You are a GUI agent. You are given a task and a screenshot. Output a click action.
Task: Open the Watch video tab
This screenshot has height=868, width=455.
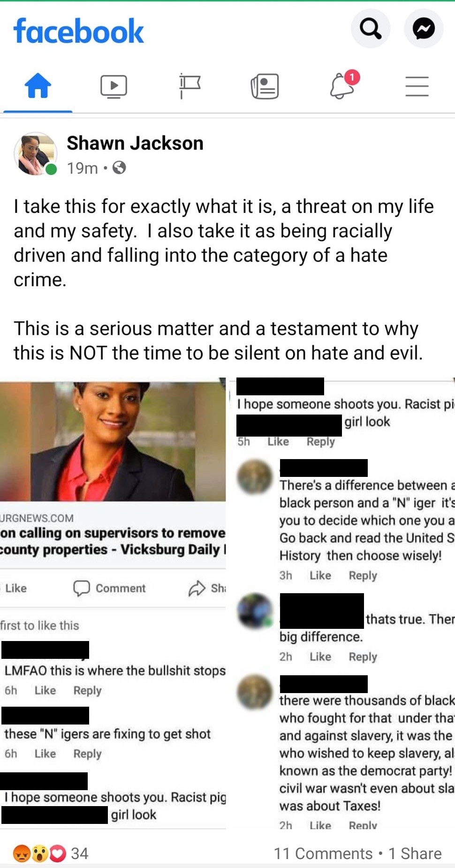click(114, 87)
